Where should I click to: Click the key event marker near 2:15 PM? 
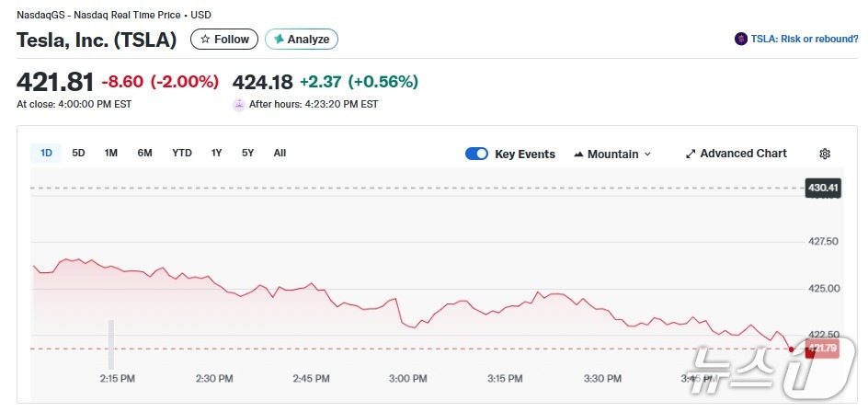111,344
